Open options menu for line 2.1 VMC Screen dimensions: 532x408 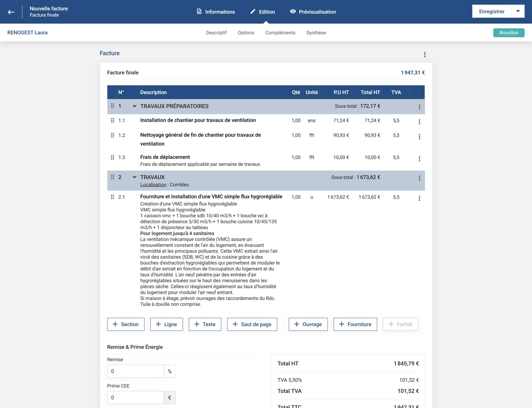pyautogui.click(x=419, y=198)
